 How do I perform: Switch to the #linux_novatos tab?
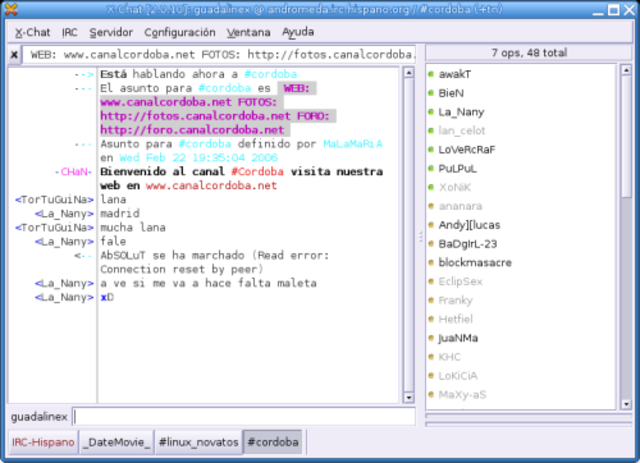pyautogui.click(x=198, y=442)
